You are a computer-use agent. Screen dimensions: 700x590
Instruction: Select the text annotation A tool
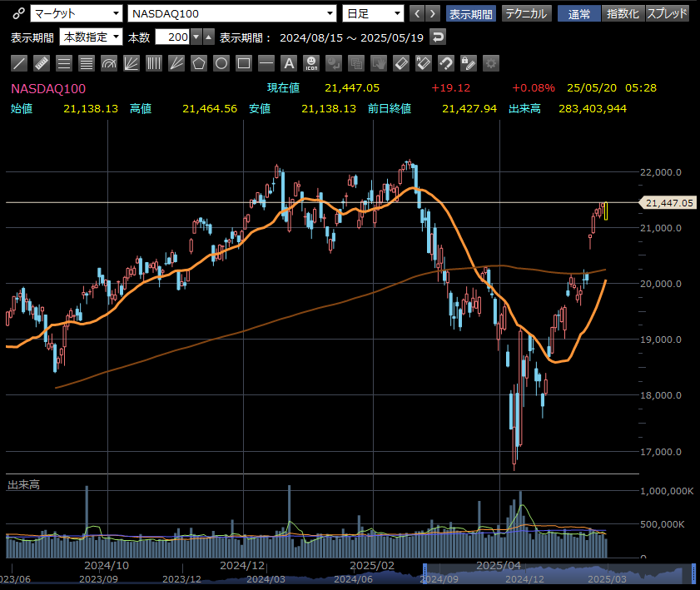[289, 63]
